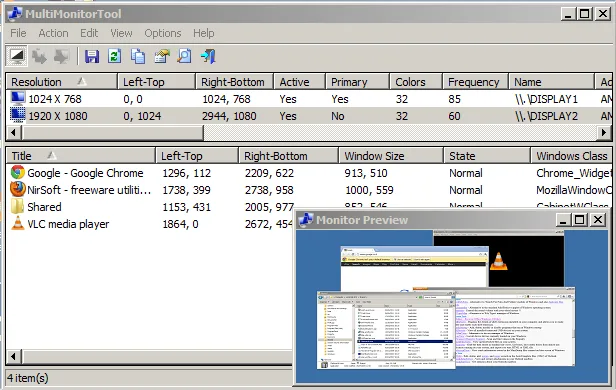Click right arrow of monitors horizontal scrollbar
This screenshot has width=616, height=390.
click(x=604, y=133)
